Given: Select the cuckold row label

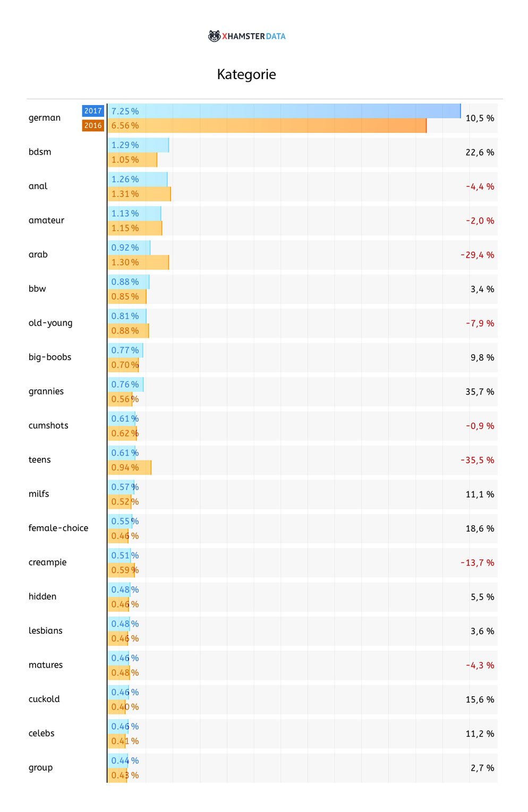Looking at the screenshot, I should click(44, 699).
